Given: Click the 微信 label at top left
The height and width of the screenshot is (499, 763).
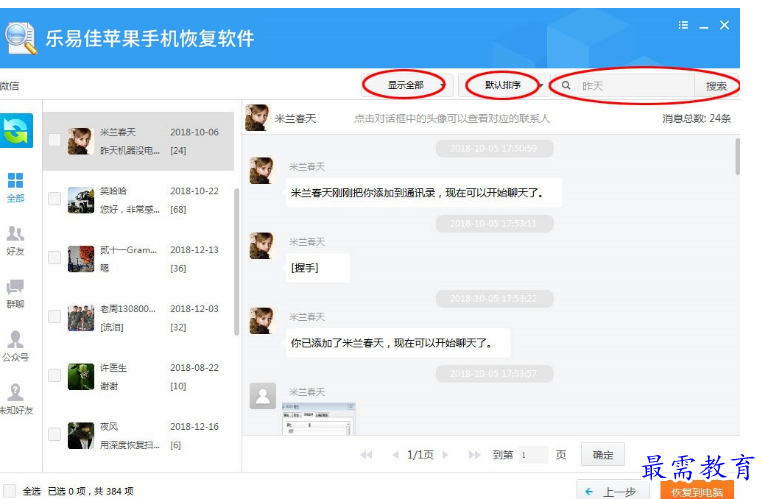Looking at the screenshot, I should point(9,86).
